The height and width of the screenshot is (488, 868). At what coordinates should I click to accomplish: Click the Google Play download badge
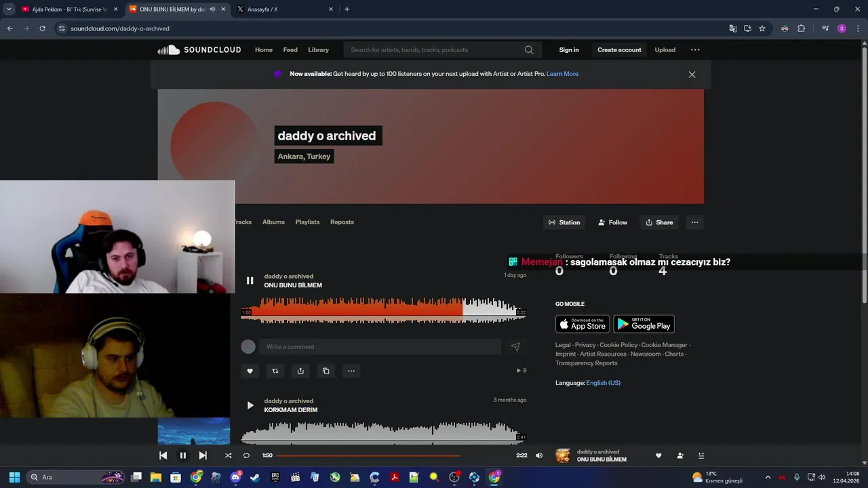coord(644,324)
